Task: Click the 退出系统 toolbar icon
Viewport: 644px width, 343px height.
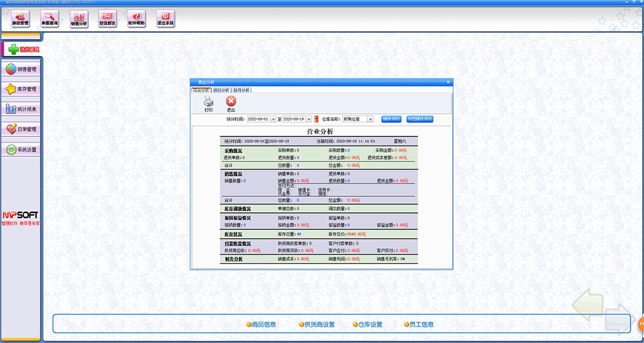Action: 165,19
